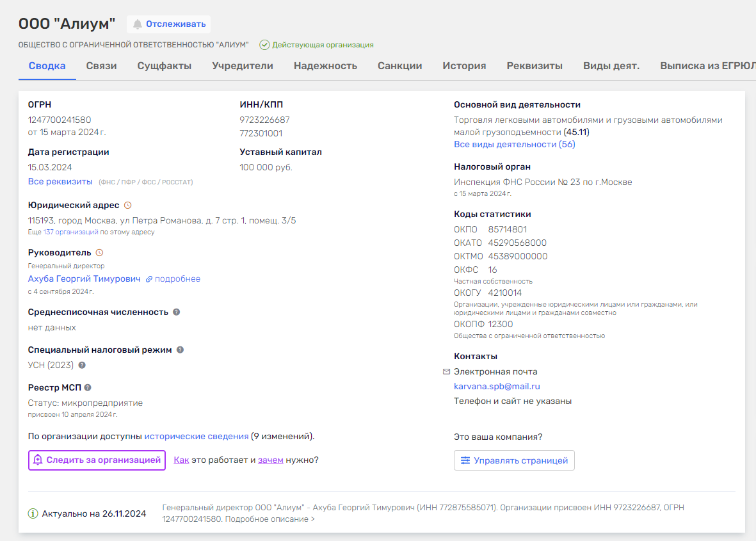This screenshot has height=541, width=756.
Task: Open the Учредители tab
Action: [x=243, y=66]
